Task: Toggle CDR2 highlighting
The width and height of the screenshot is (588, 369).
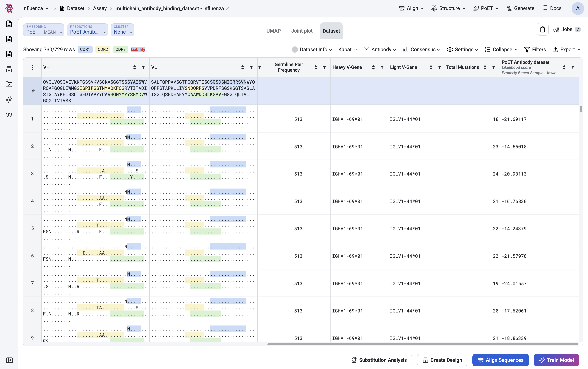Action: tap(103, 50)
